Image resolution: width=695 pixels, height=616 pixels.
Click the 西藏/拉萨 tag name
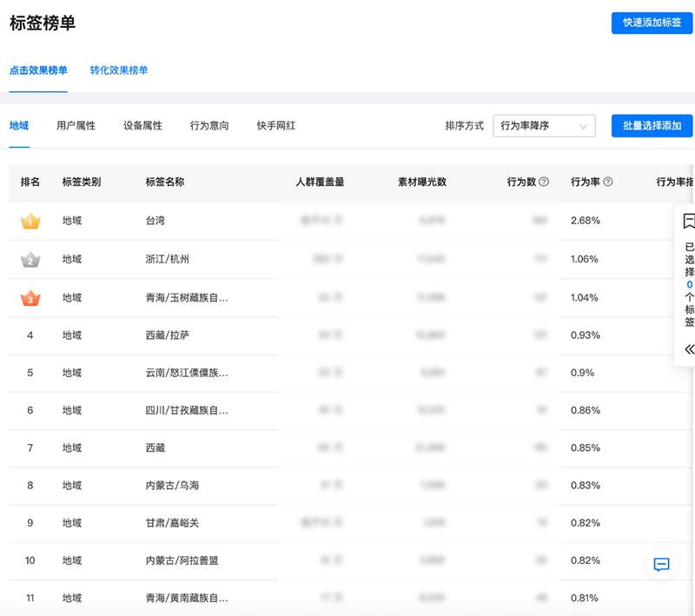[x=168, y=335]
